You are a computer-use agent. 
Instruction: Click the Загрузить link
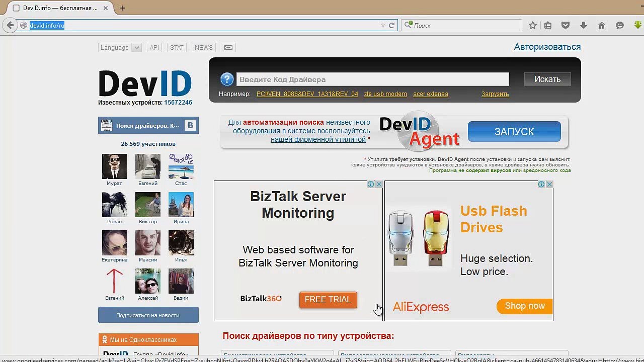pos(495,94)
